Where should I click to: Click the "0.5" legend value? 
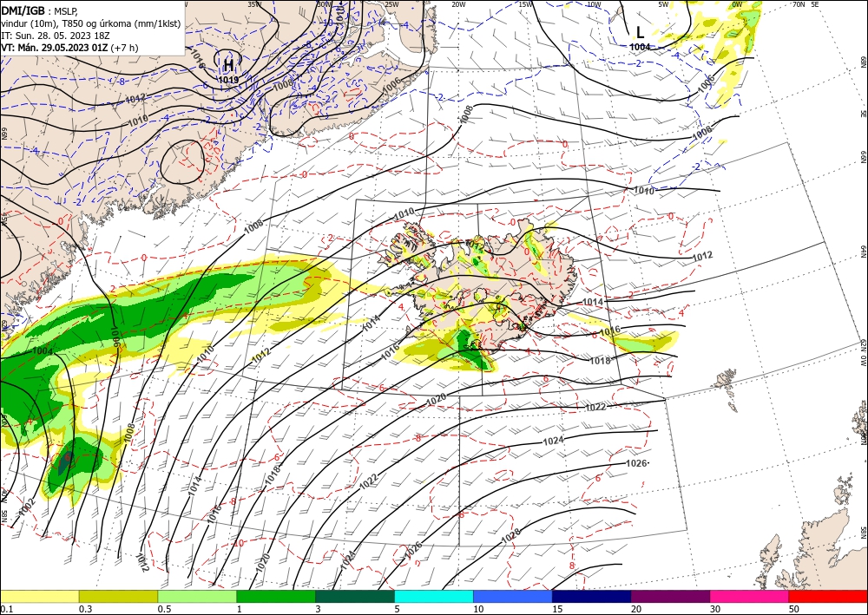tap(164, 609)
